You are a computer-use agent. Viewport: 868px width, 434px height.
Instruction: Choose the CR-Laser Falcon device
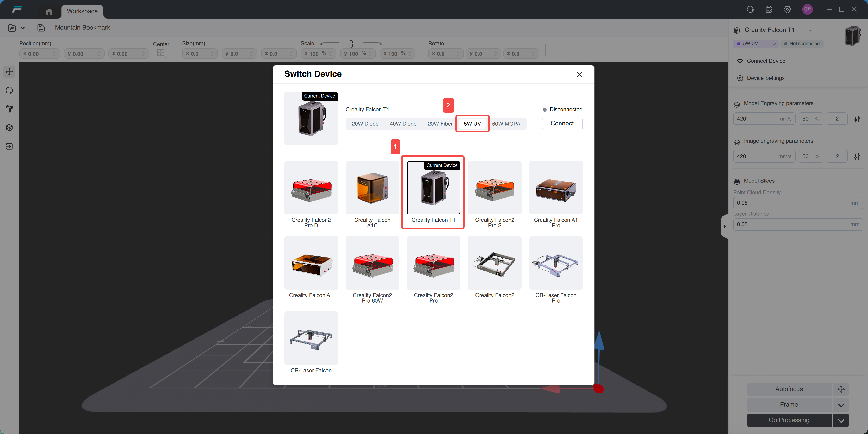point(311,343)
